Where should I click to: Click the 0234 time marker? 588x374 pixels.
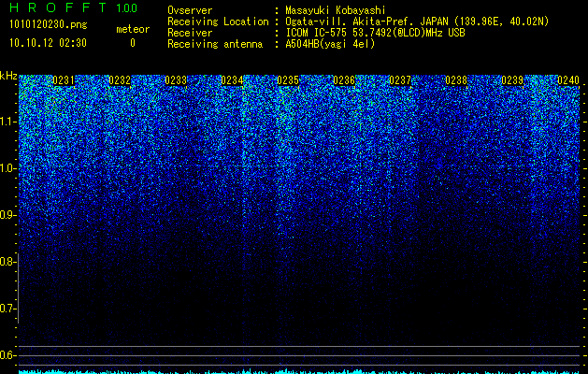pos(232,80)
